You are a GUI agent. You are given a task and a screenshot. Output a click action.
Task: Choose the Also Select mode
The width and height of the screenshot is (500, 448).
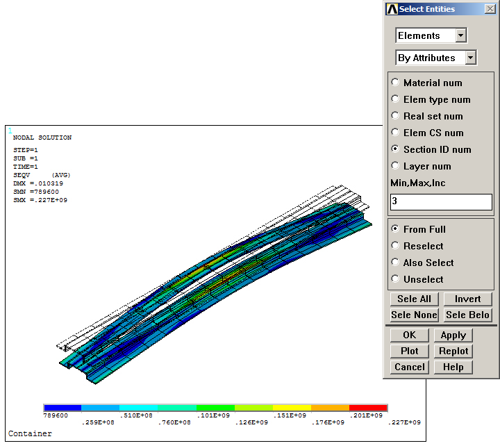pyautogui.click(x=396, y=263)
